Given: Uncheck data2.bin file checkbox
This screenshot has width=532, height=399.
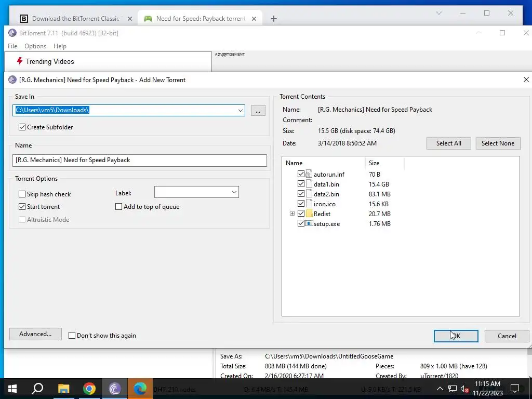Looking at the screenshot, I should coord(301,194).
